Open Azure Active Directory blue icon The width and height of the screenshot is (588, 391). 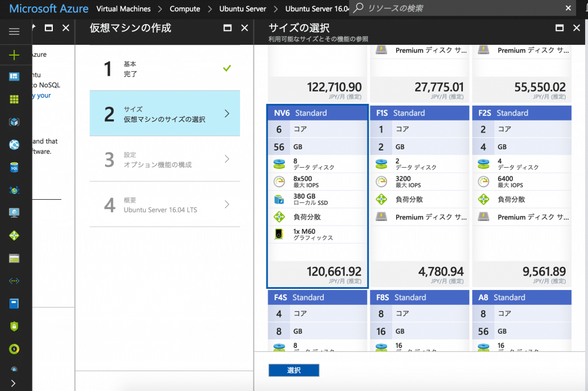tap(14, 304)
